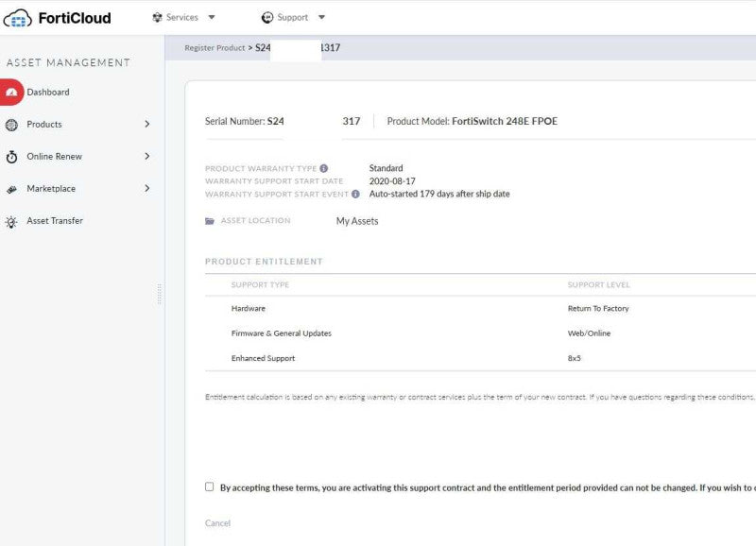Click info icon beside Warranty Support Start Event

355,194
